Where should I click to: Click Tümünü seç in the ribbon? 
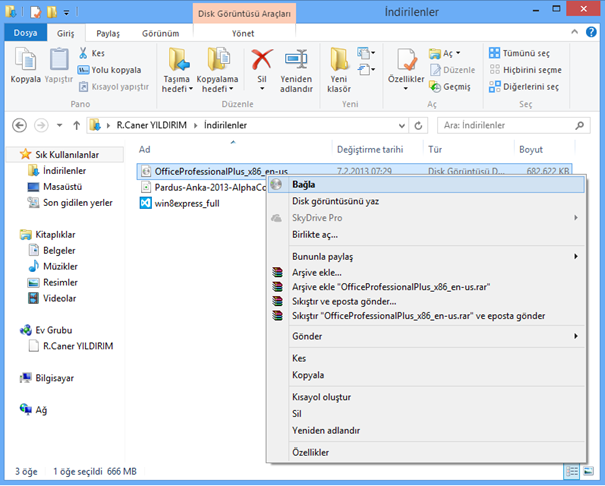(x=524, y=52)
